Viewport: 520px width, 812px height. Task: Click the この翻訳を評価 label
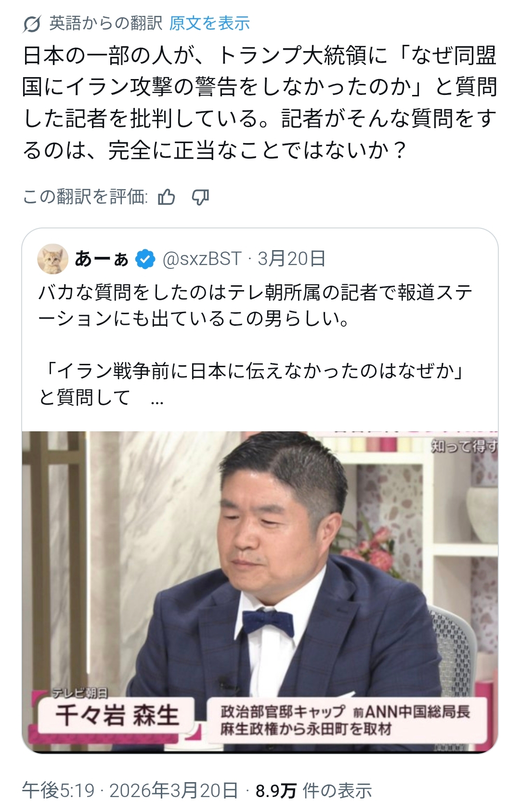point(85,197)
